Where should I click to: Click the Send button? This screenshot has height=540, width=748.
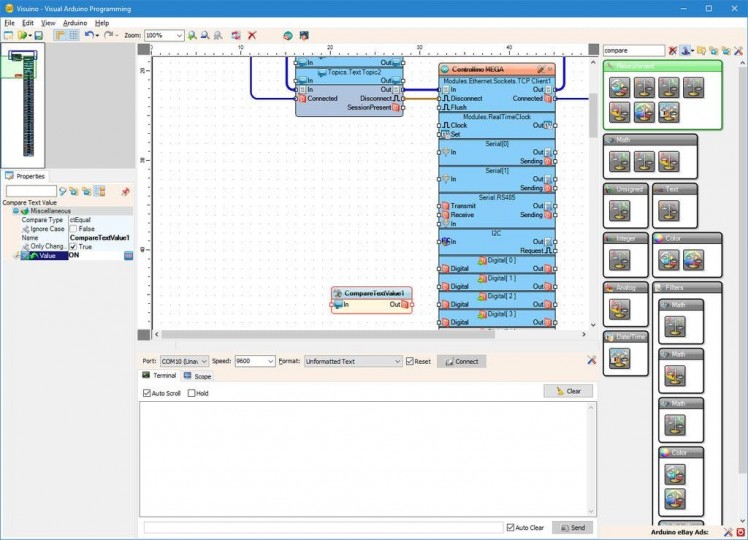(572, 527)
